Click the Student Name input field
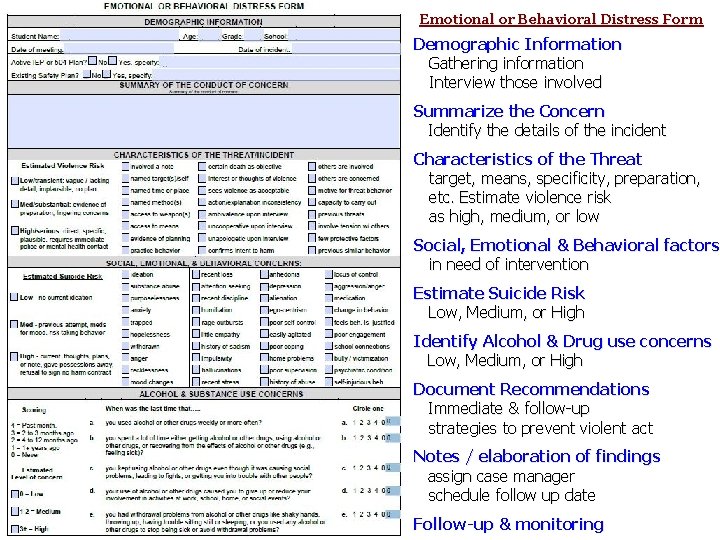 (x=119, y=35)
